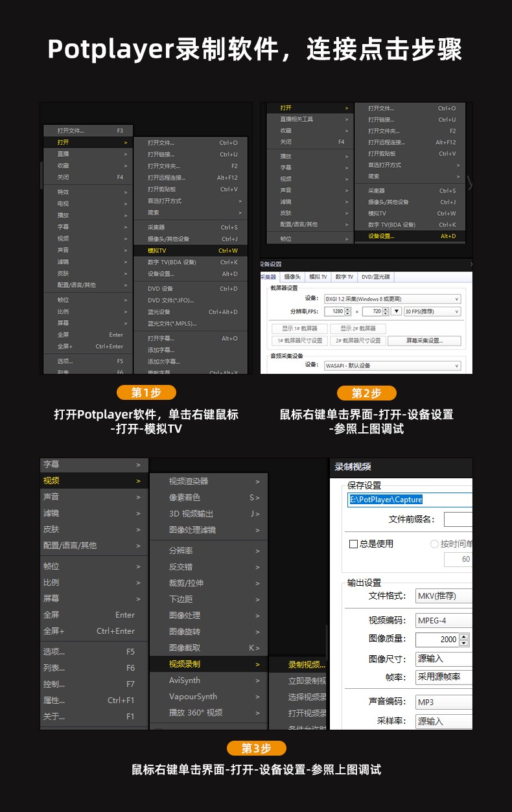Expand 像素着色 submenu item

209,498
